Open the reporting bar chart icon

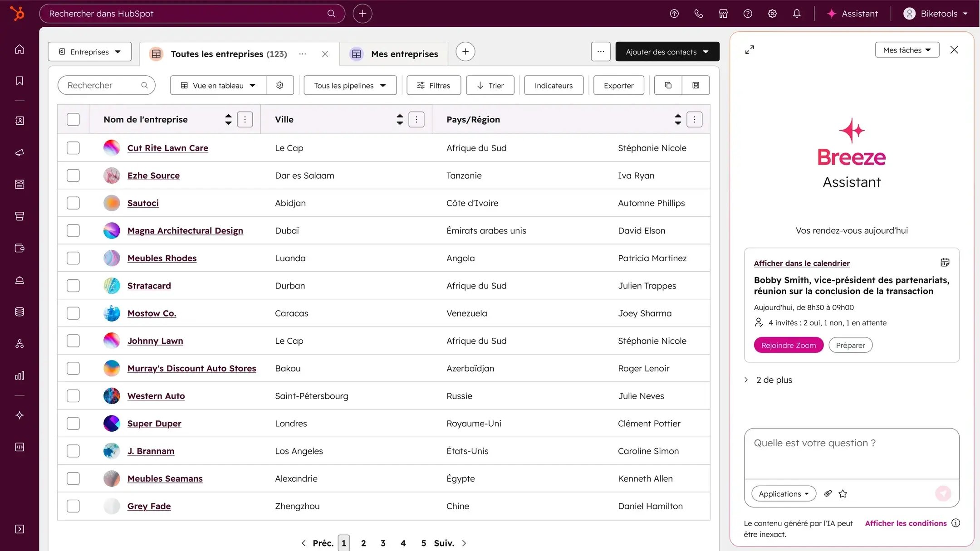pos(20,375)
